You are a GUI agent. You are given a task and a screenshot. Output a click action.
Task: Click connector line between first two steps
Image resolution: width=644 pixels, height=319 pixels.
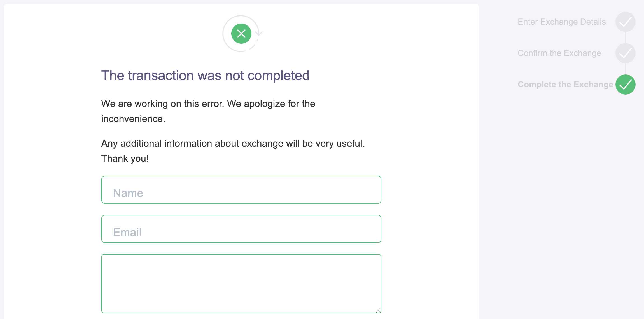pos(625,37)
